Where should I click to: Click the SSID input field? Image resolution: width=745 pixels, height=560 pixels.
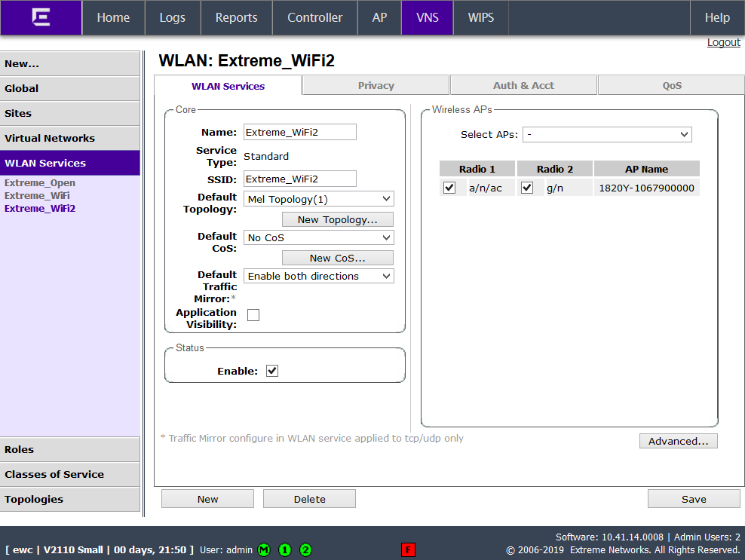300,179
